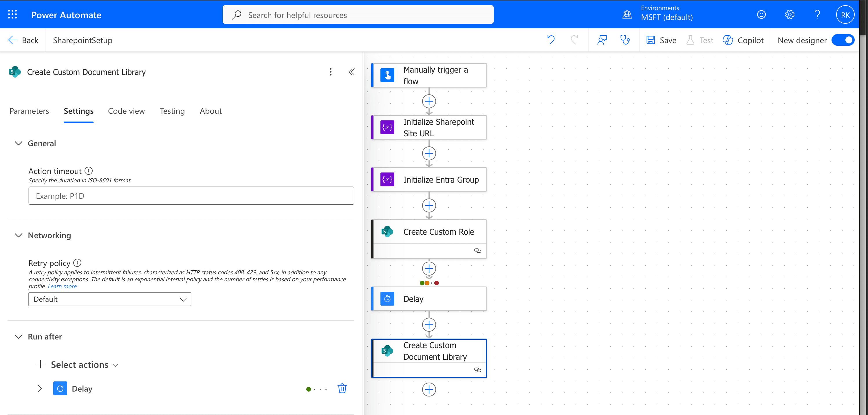Collapse the action panel with double chevron
Viewport: 868px width, 415px height.
click(x=351, y=72)
